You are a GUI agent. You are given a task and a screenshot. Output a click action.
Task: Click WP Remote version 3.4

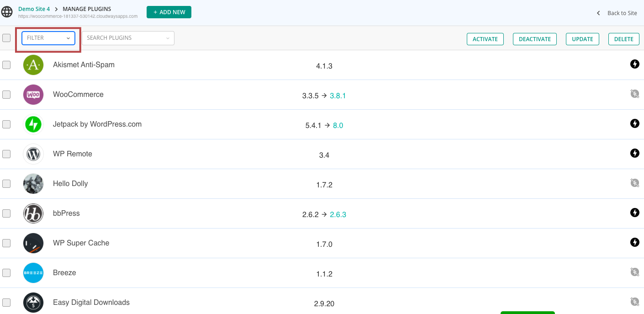pyautogui.click(x=324, y=155)
